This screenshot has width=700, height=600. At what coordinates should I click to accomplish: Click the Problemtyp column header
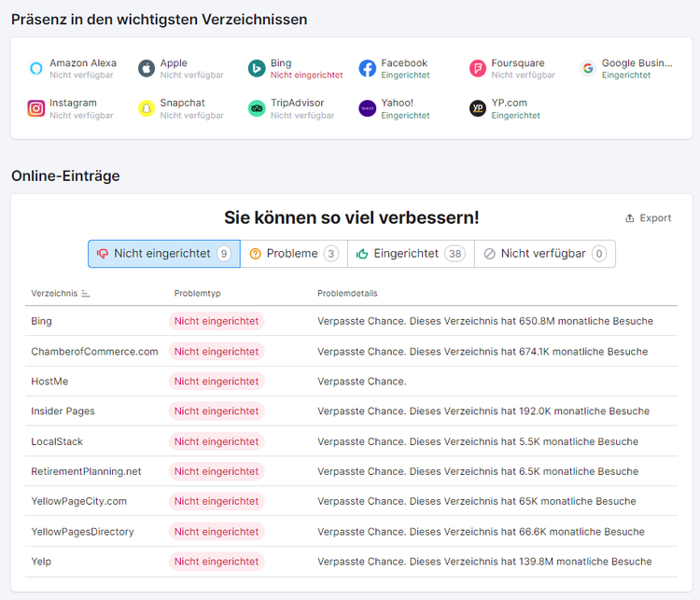(x=197, y=293)
